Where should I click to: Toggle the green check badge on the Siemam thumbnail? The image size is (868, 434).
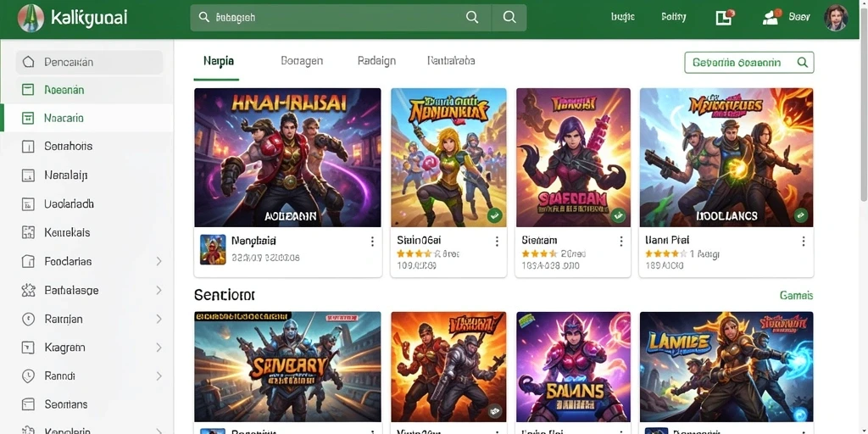pyautogui.click(x=619, y=215)
